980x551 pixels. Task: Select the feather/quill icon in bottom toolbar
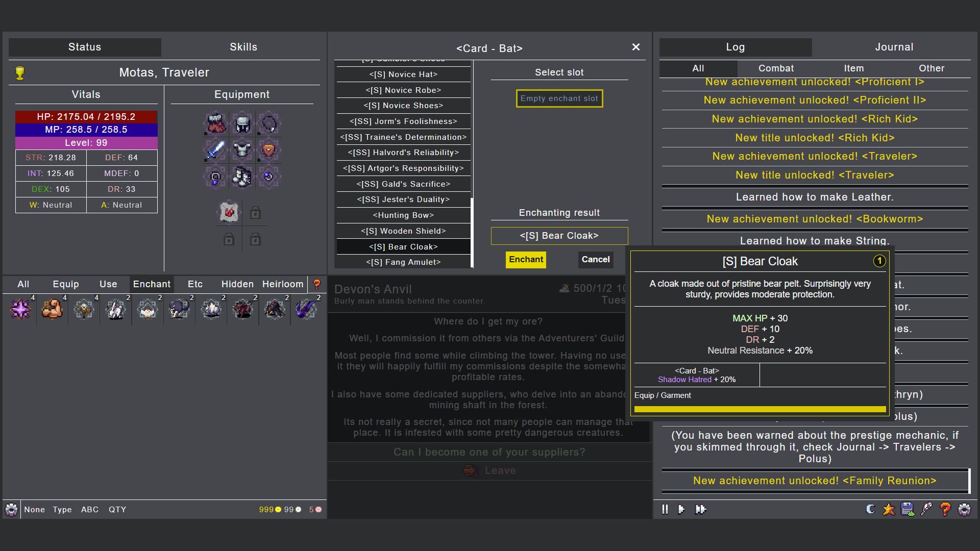click(927, 510)
